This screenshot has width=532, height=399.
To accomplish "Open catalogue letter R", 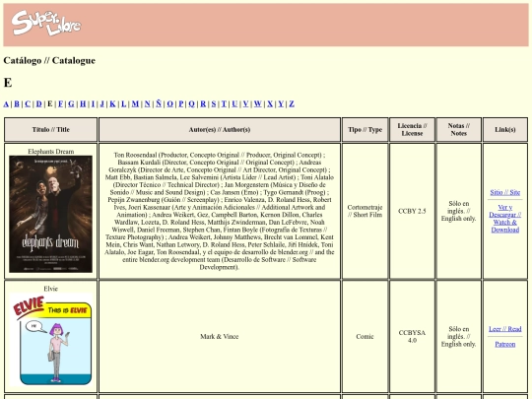I will click(203, 103).
